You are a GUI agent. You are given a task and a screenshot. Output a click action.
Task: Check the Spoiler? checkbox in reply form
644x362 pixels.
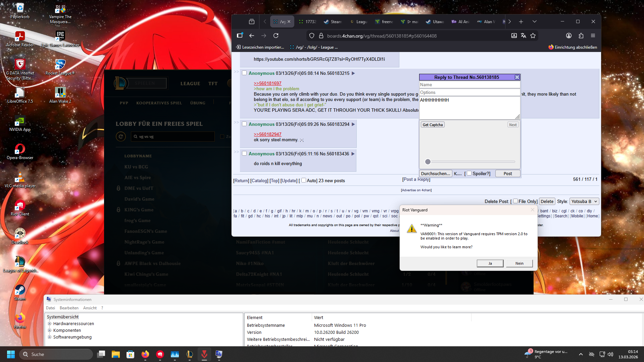[x=469, y=173]
